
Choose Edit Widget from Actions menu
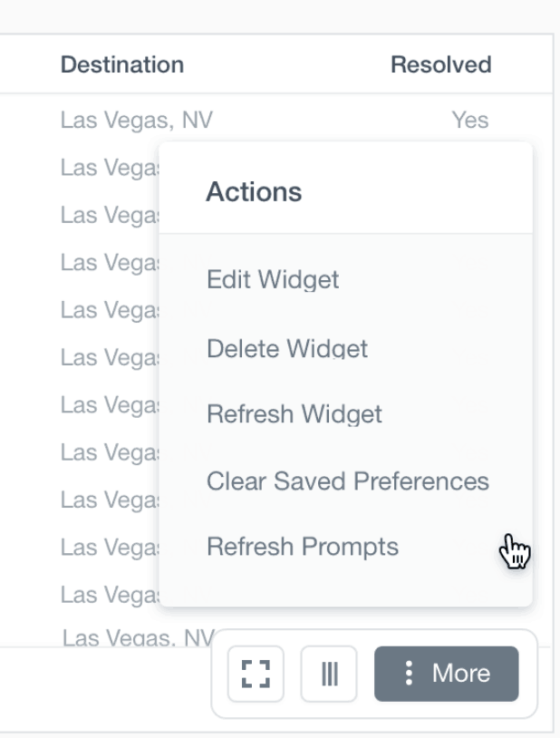[273, 278]
